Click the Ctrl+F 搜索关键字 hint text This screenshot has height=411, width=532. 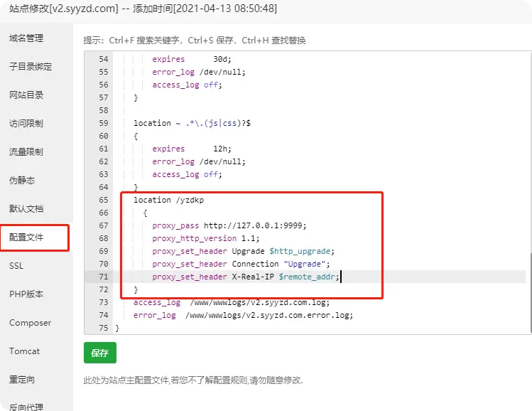[144, 41]
